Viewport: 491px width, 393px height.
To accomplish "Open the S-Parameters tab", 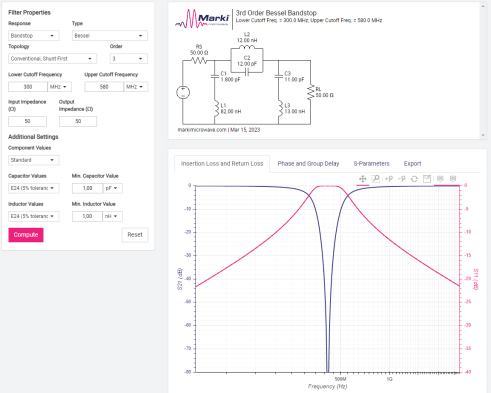I will [x=371, y=164].
